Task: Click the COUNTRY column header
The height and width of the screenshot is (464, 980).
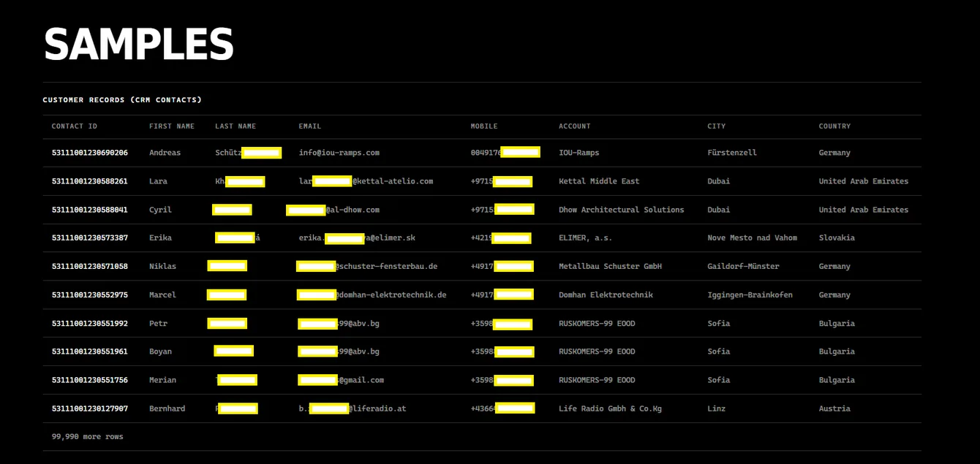Action: [835, 126]
